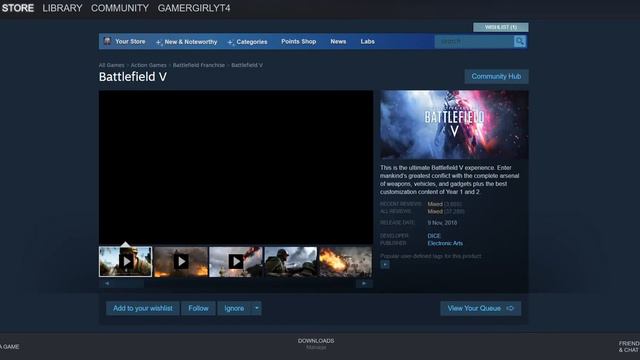The height and width of the screenshot is (360, 640).
Task: Open the All Games breadcrumb
Action: [x=111, y=65]
